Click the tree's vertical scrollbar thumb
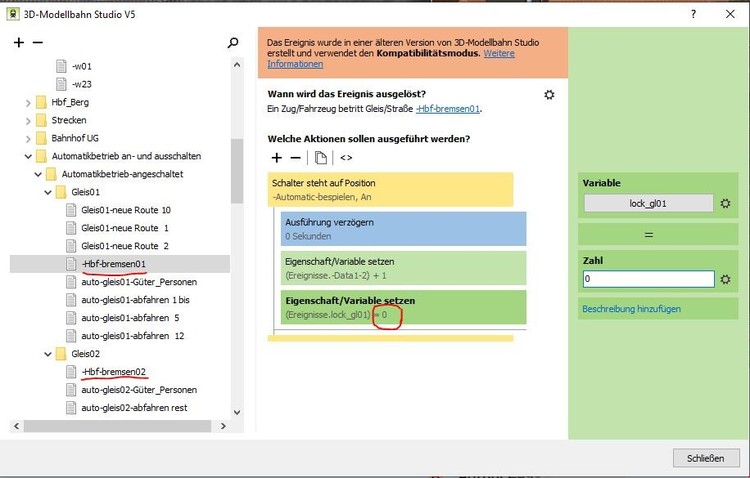This screenshot has height=478, width=750. [237, 171]
